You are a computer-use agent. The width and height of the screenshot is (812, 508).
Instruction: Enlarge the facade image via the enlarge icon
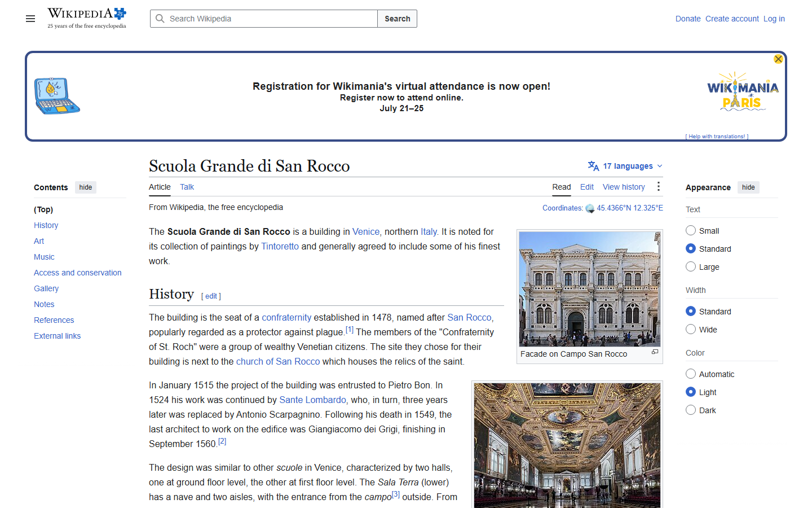point(655,352)
